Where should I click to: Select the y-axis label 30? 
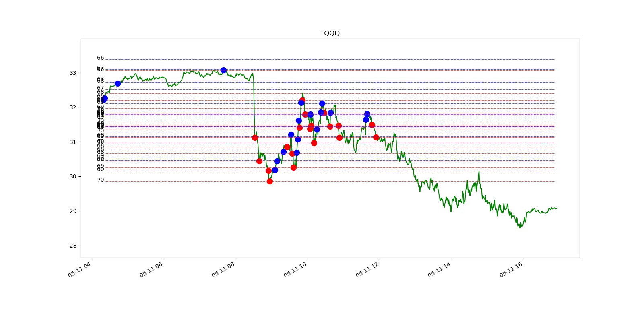click(x=73, y=176)
